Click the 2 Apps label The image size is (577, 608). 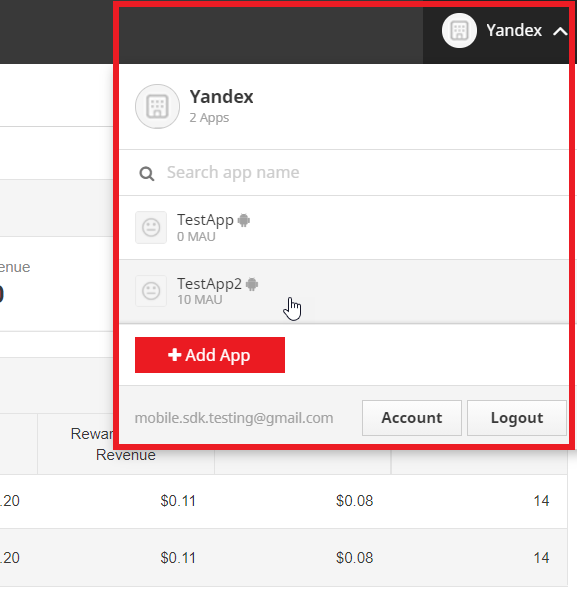coord(209,117)
